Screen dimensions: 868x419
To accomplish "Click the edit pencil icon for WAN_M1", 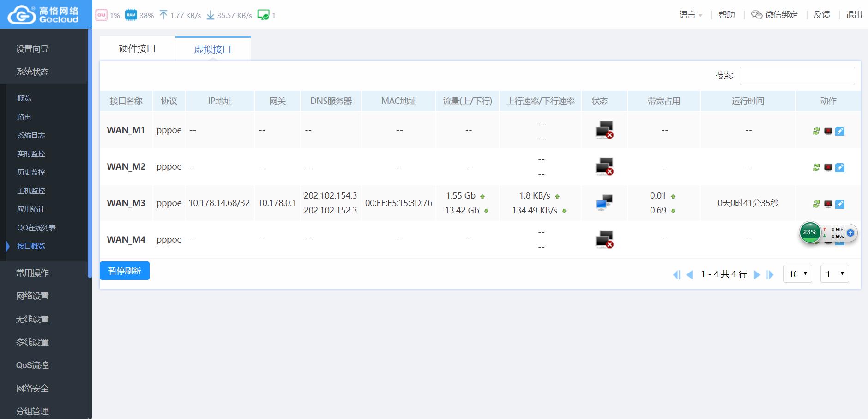I will point(840,131).
